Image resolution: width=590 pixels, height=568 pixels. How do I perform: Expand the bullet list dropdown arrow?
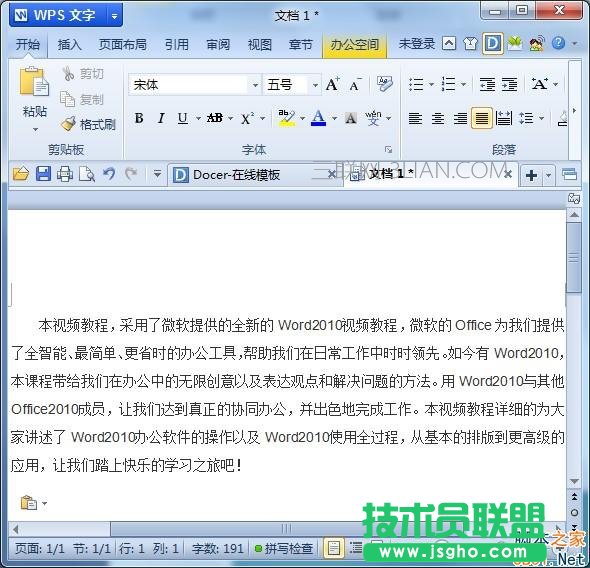(432, 84)
